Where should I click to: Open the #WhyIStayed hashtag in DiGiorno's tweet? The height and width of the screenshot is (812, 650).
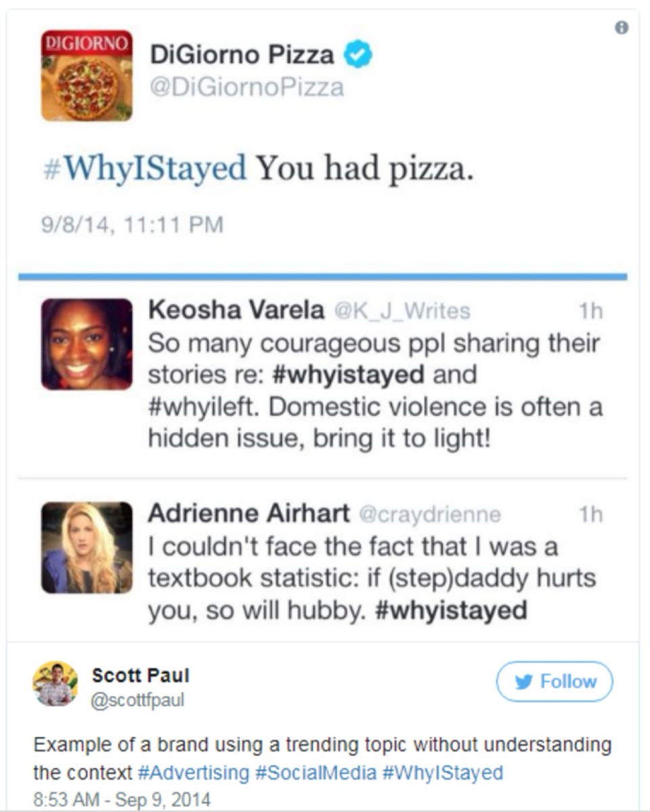144,168
